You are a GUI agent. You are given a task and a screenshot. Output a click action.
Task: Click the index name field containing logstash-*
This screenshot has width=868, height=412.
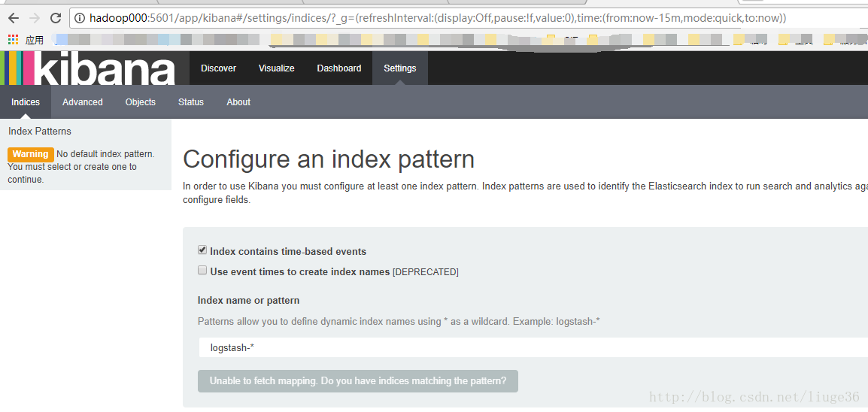pos(533,348)
